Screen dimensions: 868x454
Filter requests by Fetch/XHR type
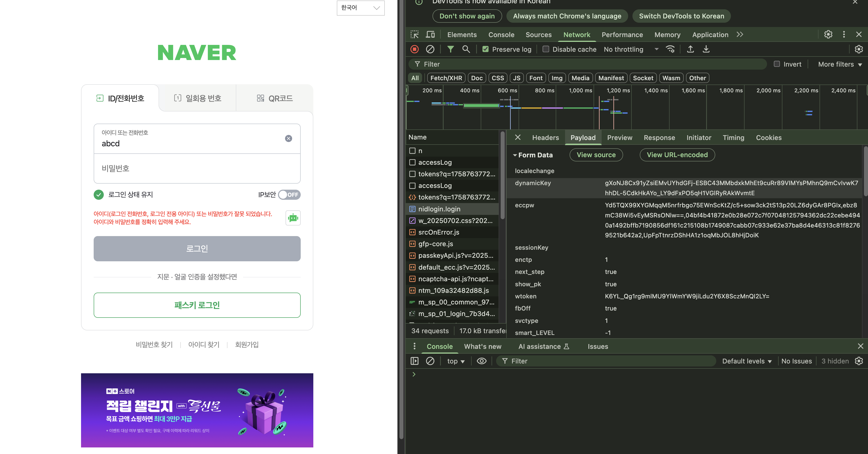446,78
